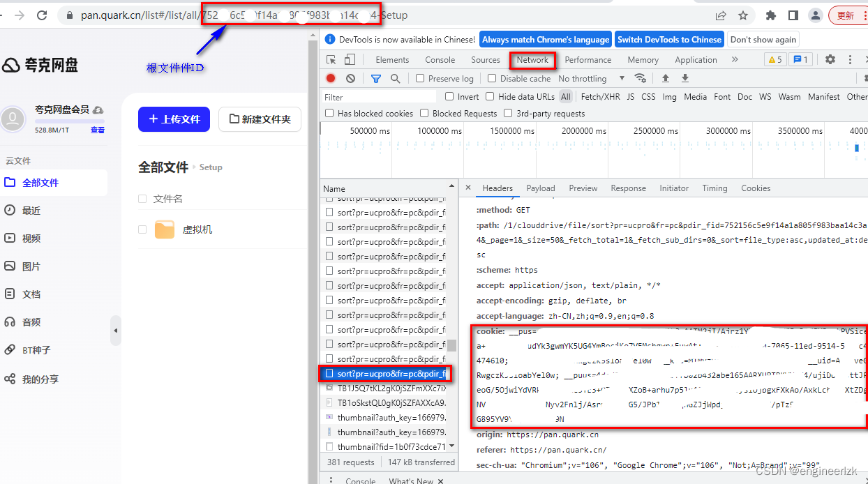Open DevTools settings gear
Screen dimensions: 868x484
pos(830,60)
